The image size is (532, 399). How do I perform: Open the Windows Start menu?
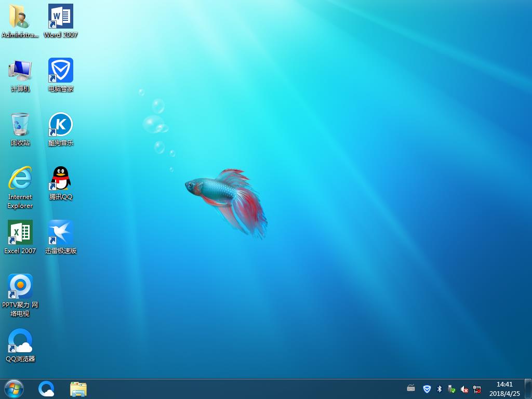click(14, 389)
